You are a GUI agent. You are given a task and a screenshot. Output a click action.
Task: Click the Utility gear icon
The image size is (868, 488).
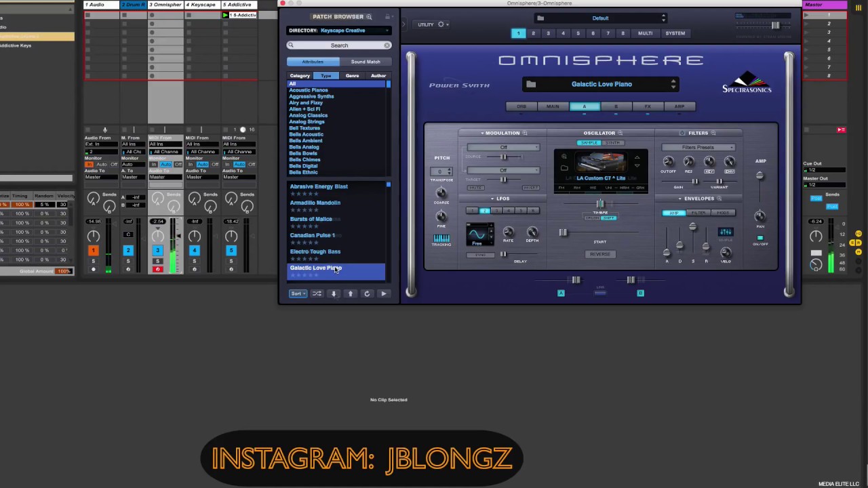[441, 24]
